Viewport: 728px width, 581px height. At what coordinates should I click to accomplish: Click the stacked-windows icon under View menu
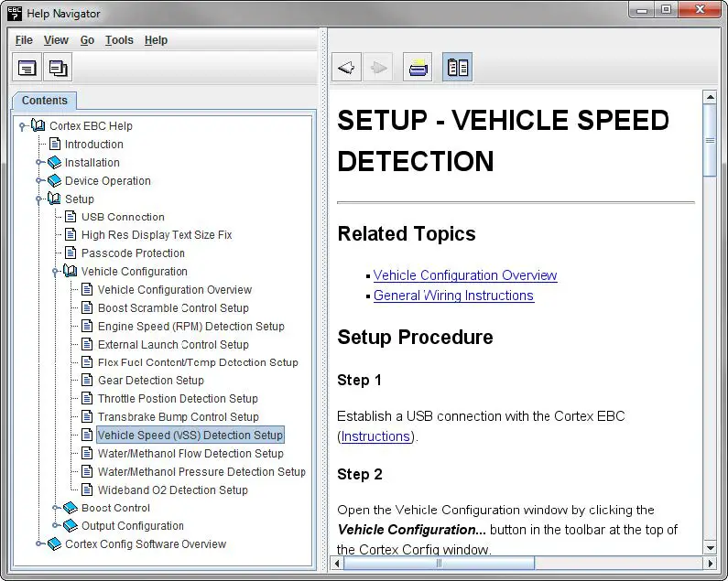58,68
